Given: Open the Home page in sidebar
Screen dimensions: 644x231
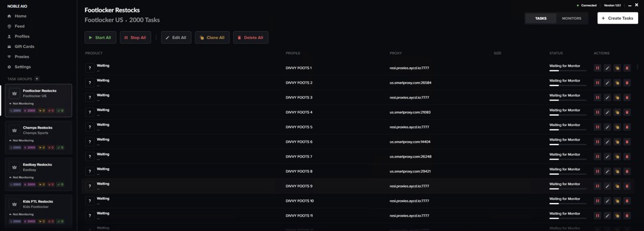Looking at the screenshot, I should (x=17, y=16).
